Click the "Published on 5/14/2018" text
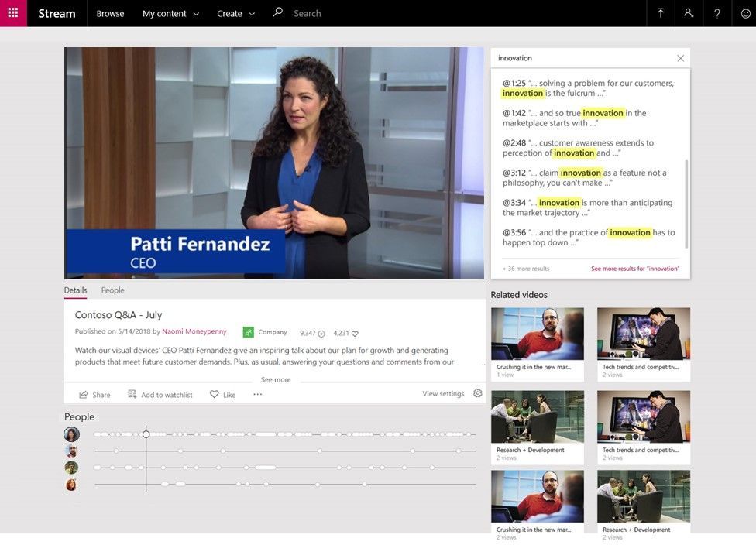The height and width of the screenshot is (545, 756). coord(113,331)
